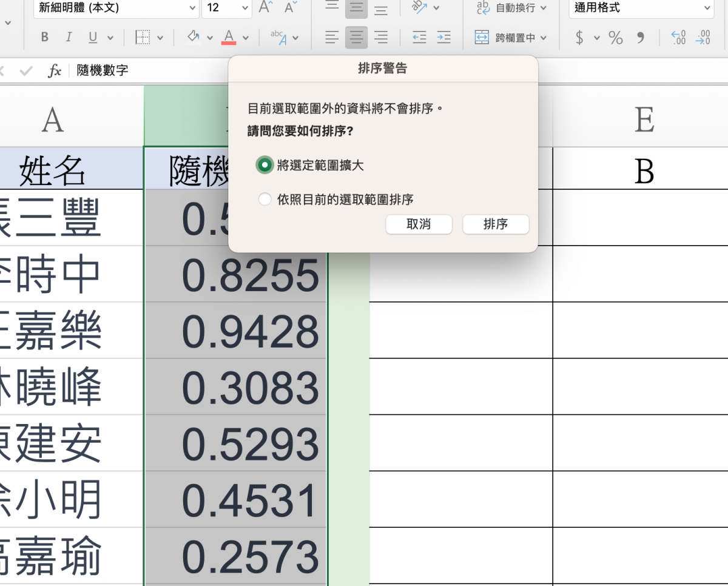Toggle bold formatting
This screenshot has height=586, width=728.
point(44,38)
